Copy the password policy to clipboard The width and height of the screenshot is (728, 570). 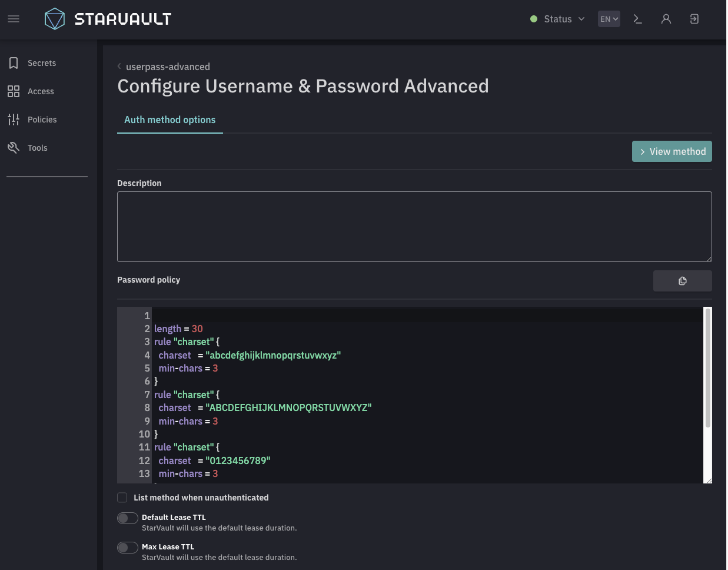point(683,281)
